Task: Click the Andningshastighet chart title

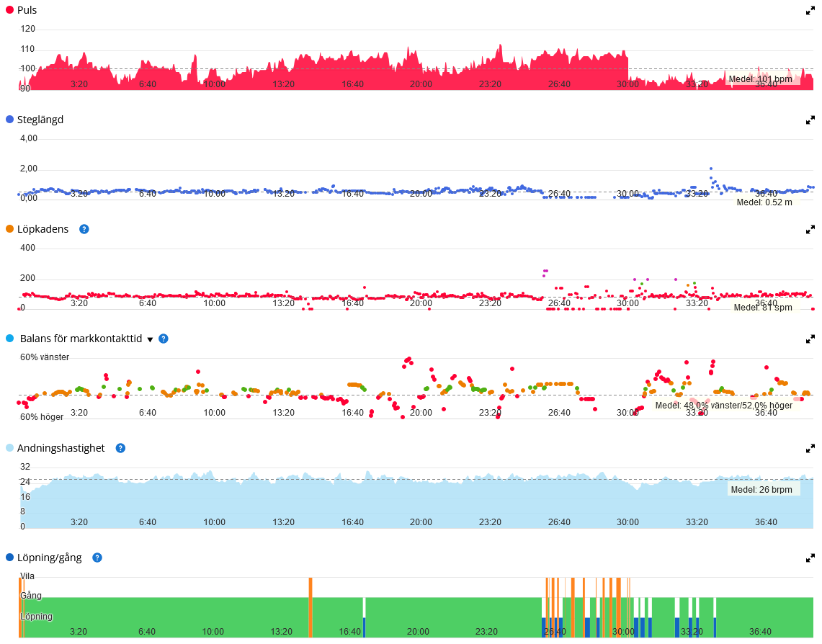Action: pos(61,448)
